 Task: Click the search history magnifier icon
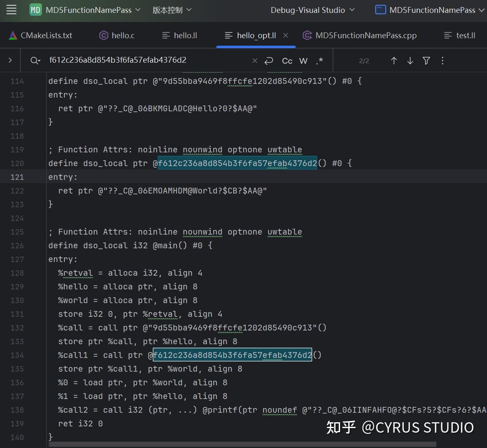[x=35, y=60]
